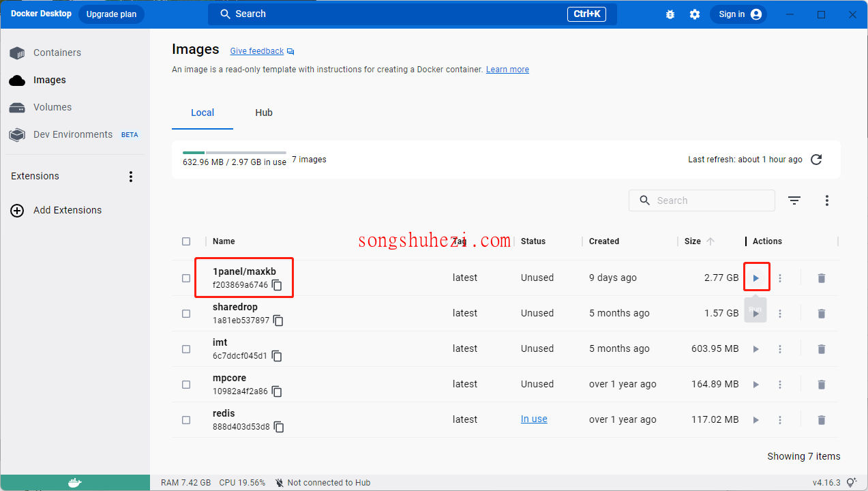
Task: Focus the top Search bar
Action: [413, 14]
